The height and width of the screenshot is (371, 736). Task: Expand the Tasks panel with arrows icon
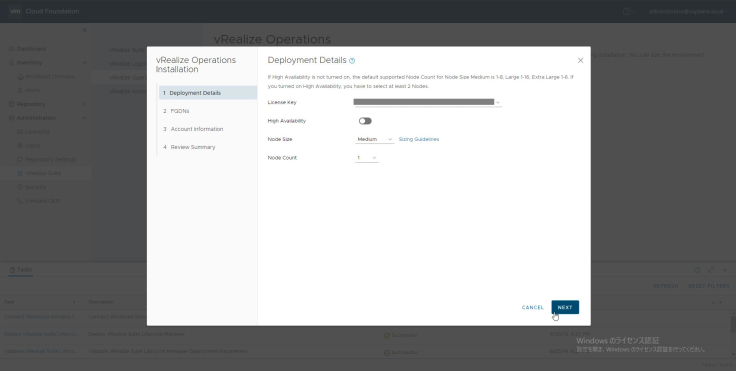[711, 270]
